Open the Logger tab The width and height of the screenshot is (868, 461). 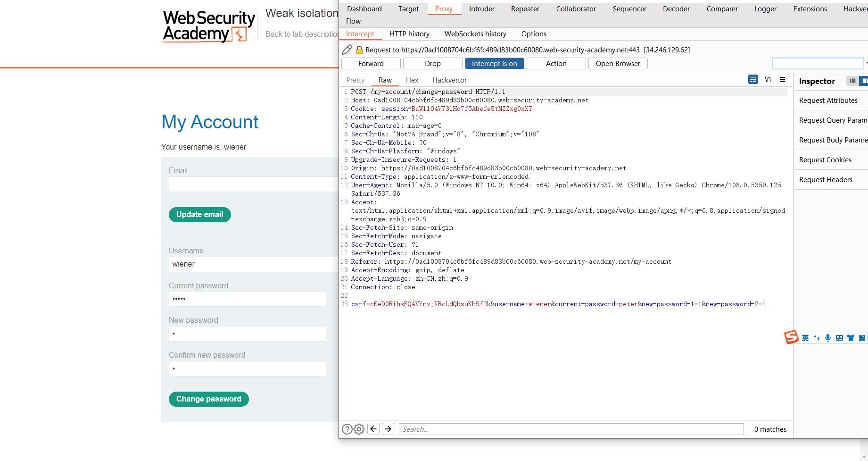coord(765,9)
